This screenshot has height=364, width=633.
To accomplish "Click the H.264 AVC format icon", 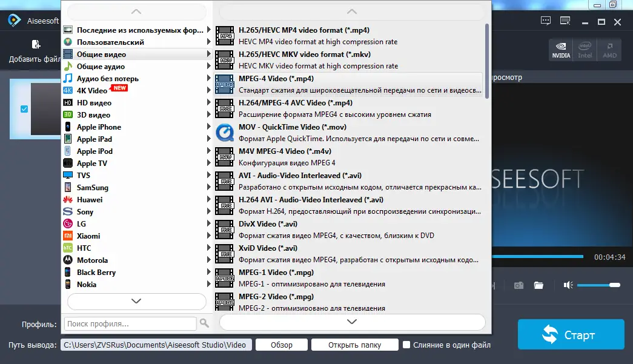I will coord(225,108).
